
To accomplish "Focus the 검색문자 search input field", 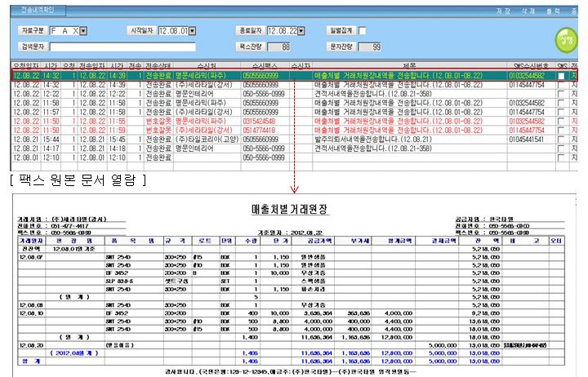I will [x=122, y=47].
